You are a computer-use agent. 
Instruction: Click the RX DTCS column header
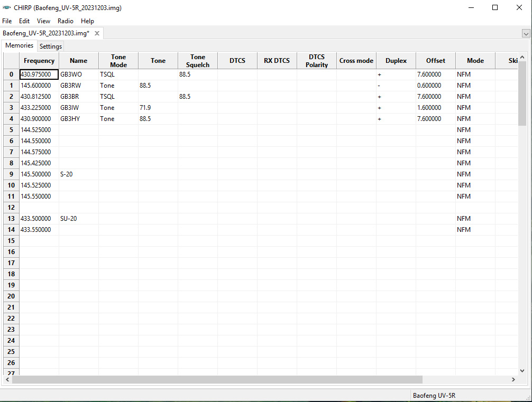pos(277,61)
